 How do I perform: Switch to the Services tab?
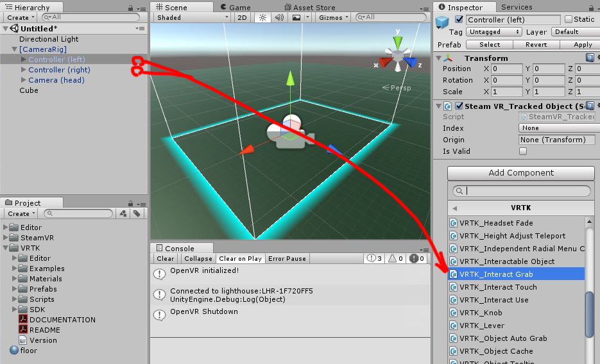pos(517,7)
